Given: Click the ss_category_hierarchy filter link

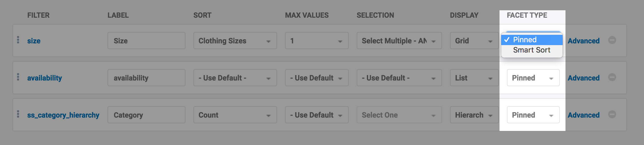Looking at the screenshot, I should click(63, 115).
